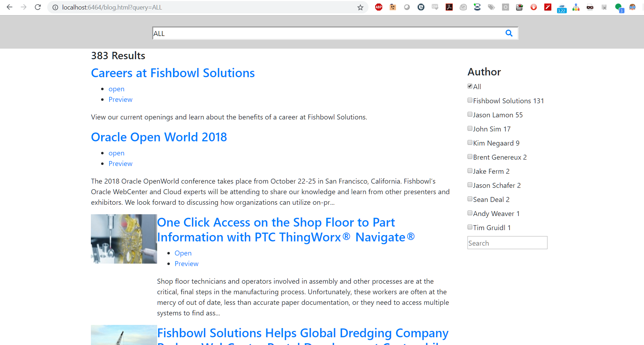The image size is (644, 345).
Task: Click the site info icon in address bar
Action: (55, 7)
